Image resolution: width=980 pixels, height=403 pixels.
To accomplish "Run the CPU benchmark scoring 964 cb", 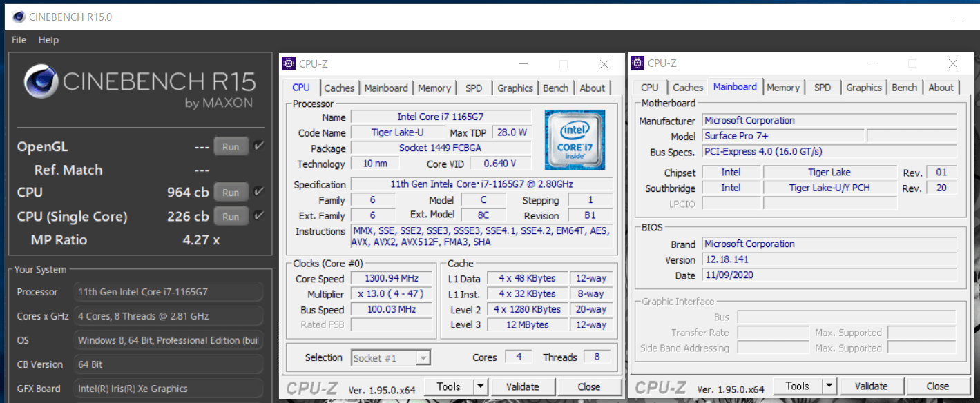I will coord(231,193).
